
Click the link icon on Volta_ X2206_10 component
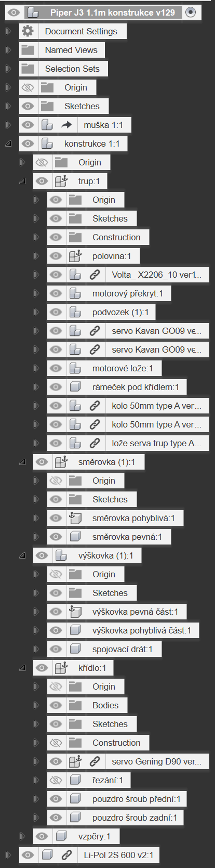[95, 275]
